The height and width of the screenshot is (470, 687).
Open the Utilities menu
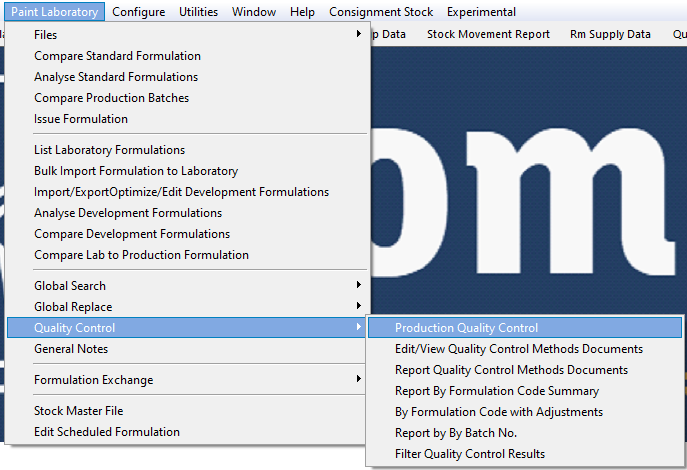199,12
